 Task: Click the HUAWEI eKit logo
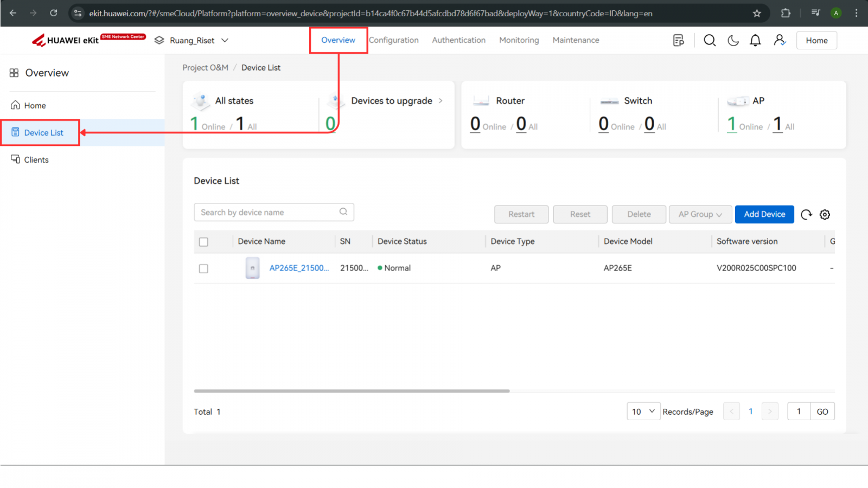pos(66,41)
